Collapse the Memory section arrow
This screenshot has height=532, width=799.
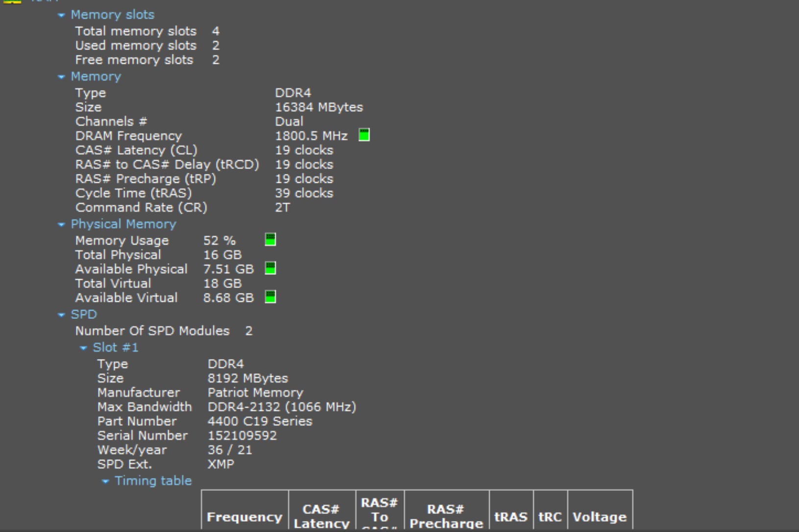point(61,77)
